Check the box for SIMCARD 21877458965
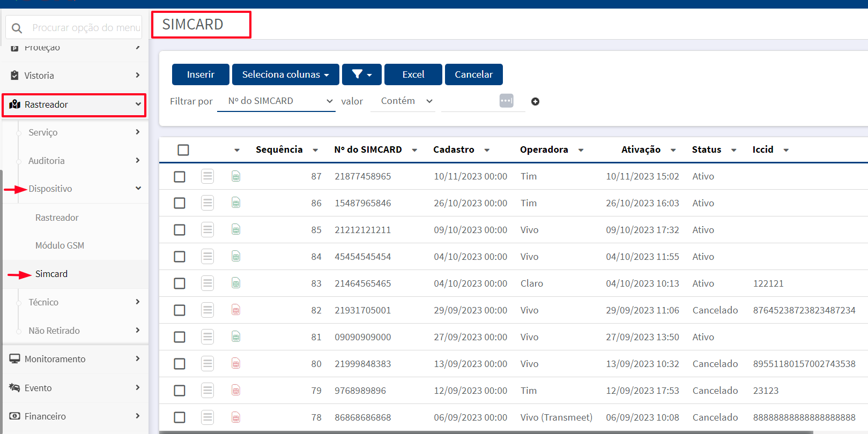 (x=180, y=177)
